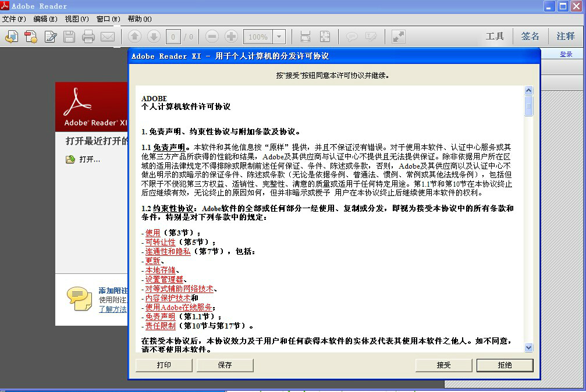This screenshot has width=586, height=392.
Task: Accept the license with 接受 button
Action: pos(443,365)
